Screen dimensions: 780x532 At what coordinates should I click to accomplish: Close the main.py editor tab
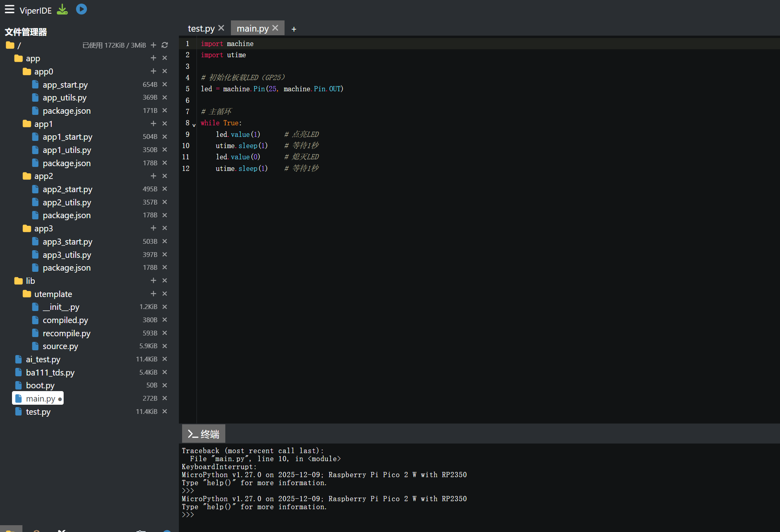(275, 28)
